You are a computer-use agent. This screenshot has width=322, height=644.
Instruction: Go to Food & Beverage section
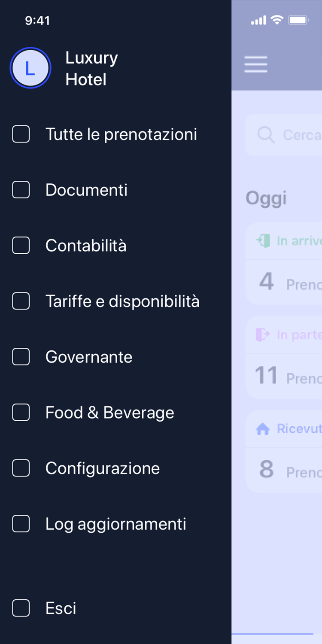110,413
